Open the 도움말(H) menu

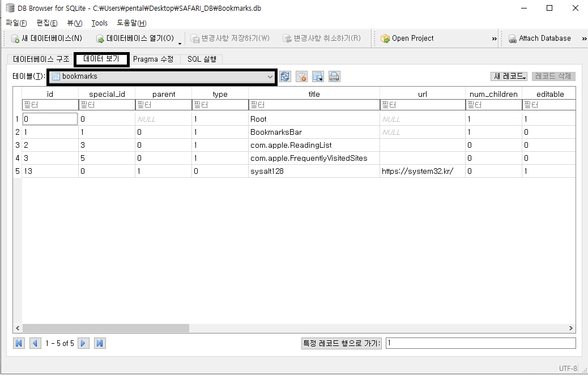pos(131,23)
